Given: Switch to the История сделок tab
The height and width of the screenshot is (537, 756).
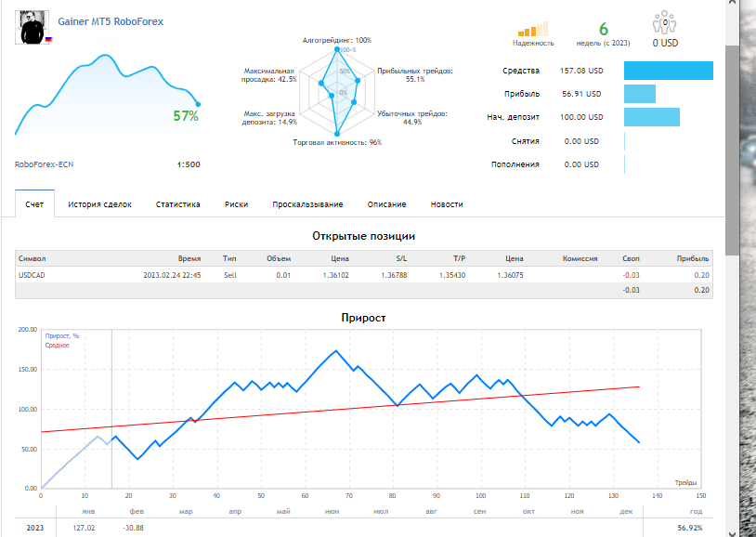Looking at the screenshot, I should 99,204.
